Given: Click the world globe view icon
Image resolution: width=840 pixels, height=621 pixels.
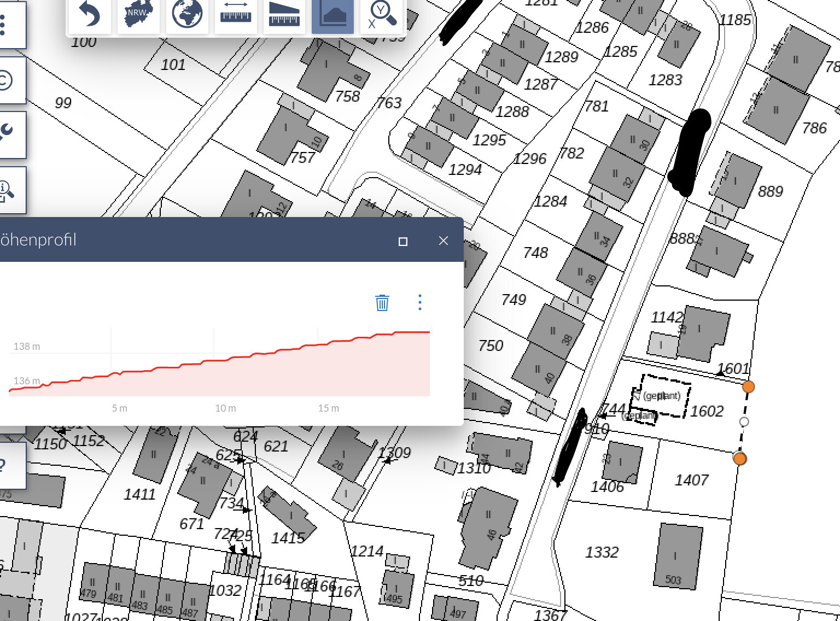Looking at the screenshot, I should click(187, 15).
